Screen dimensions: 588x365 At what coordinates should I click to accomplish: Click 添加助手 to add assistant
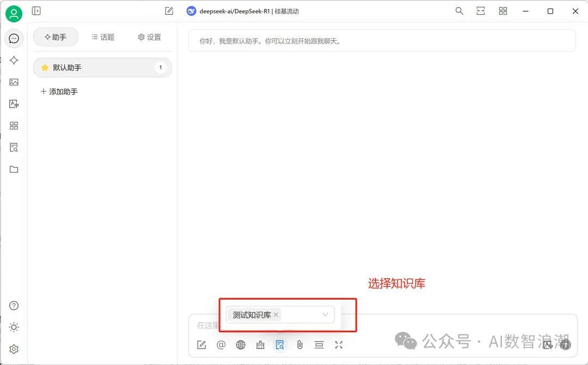coord(59,92)
